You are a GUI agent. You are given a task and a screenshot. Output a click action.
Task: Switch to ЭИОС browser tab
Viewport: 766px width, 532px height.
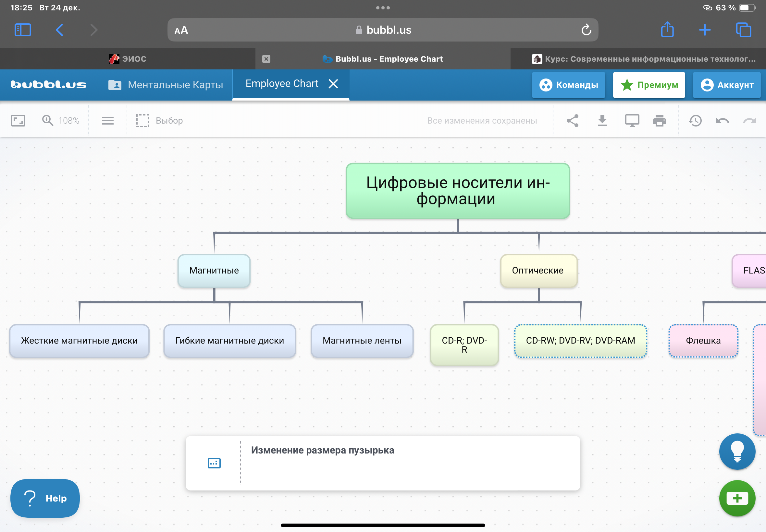pyautogui.click(x=128, y=59)
